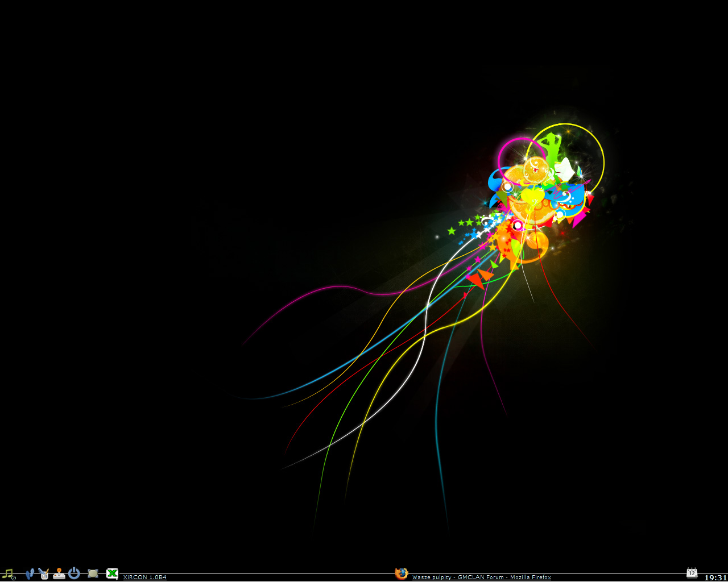728x582 pixels.
Task: Click the gray screen capture icon
Action: point(93,574)
